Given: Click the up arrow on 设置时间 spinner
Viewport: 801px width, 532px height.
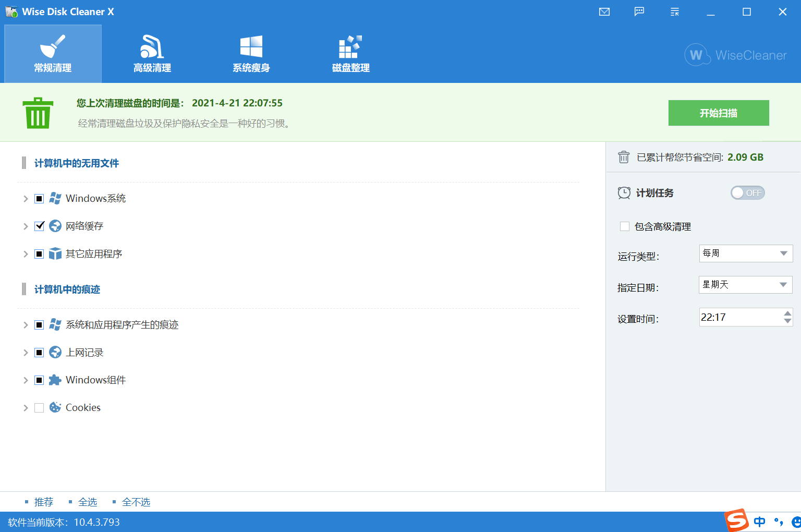Looking at the screenshot, I should tap(786, 313).
